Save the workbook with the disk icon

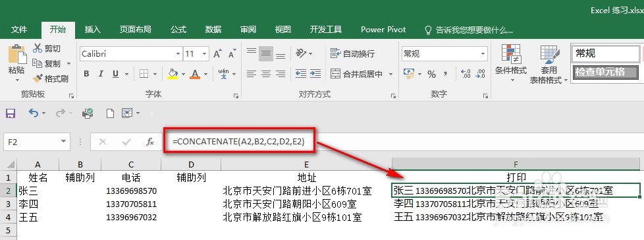coord(11,113)
